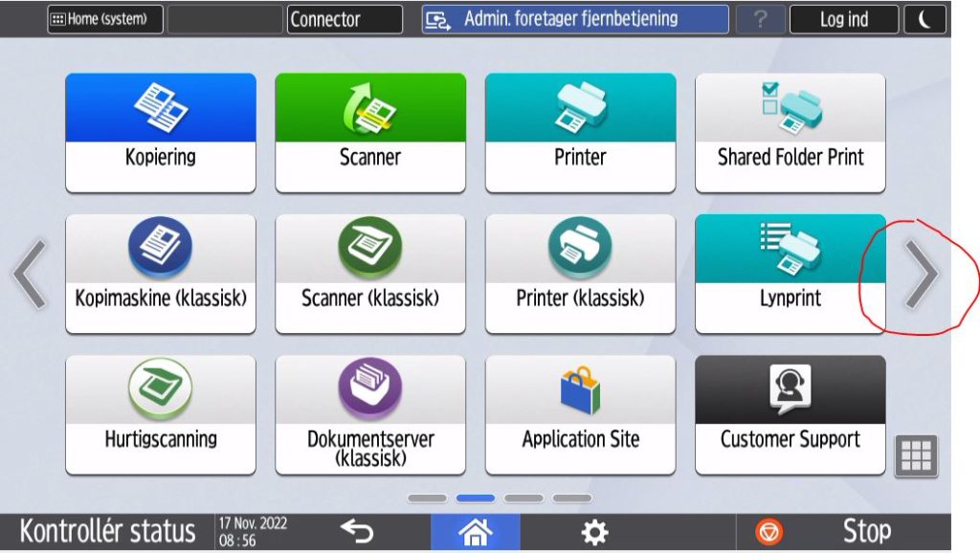980x553 pixels.
Task: Launch Scanner (klassisk) app
Action: (x=369, y=274)
